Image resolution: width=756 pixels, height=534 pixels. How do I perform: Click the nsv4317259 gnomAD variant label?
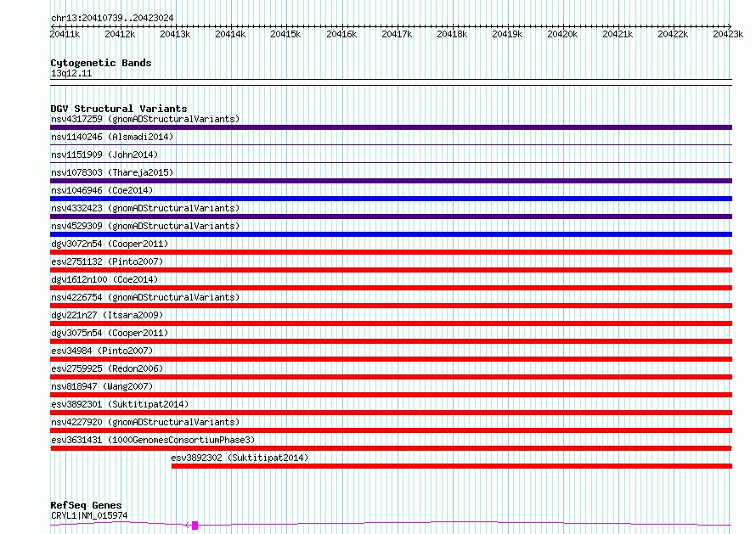coord(145,119)
